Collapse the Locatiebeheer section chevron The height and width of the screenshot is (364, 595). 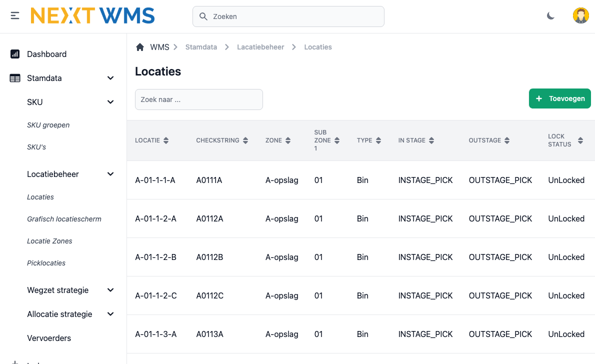coord(110,174)
